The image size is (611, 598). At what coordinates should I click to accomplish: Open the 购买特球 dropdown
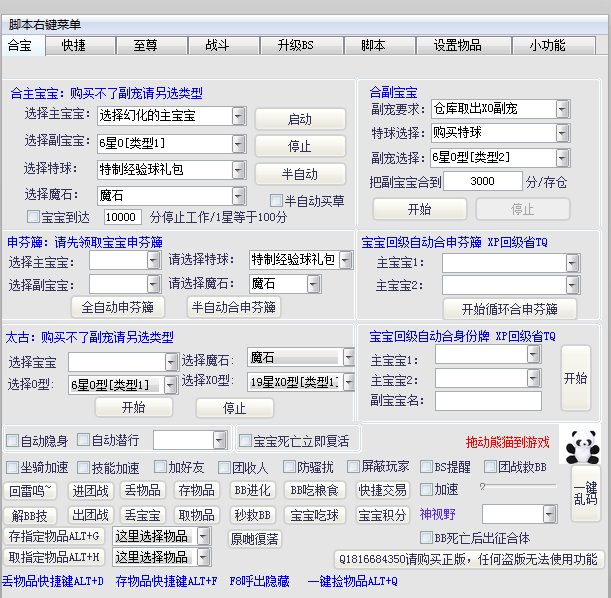(x=562, y=133)
